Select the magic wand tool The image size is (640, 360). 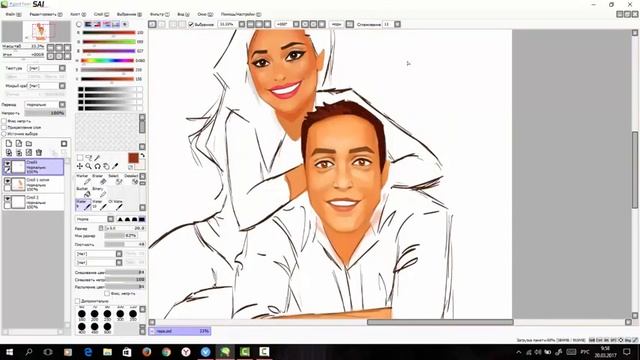pyautogui.click(x=98, y=158)
